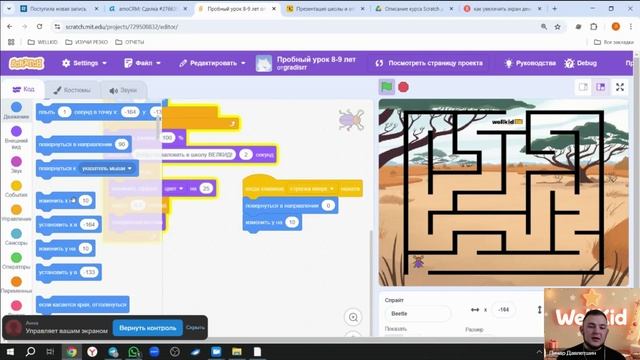Click the block palette vertical scrollbar
640x360 pixels.
pos(159,127)
